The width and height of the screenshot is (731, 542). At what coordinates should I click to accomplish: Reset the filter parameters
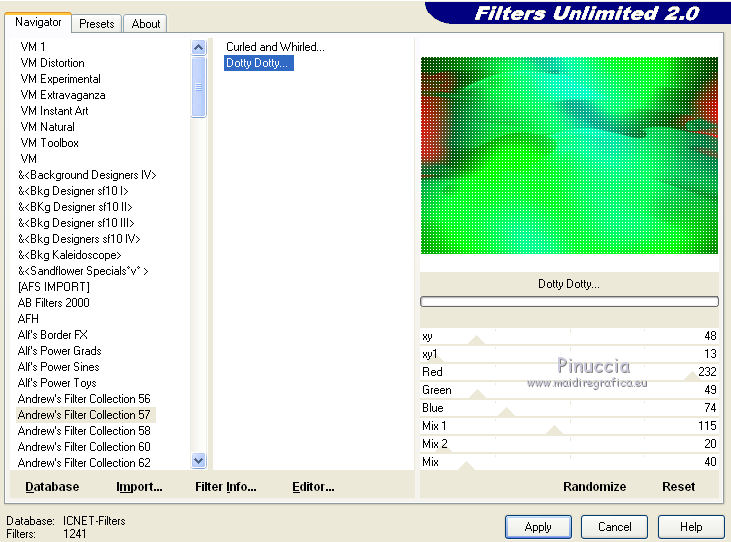click(x=678, y=487)
